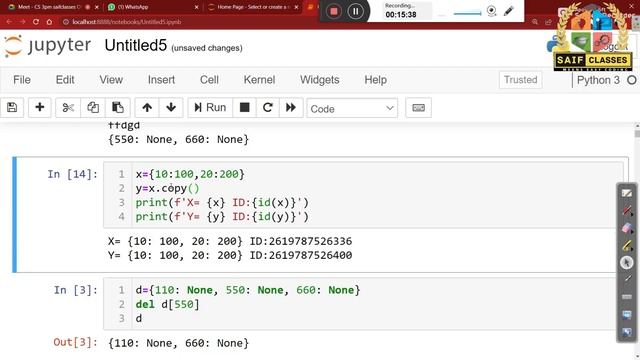
Task: Open the cell type Code dropdown
Action: 352,109
